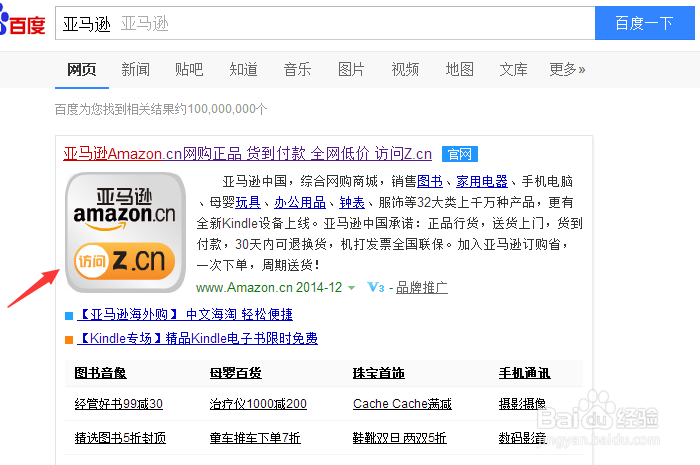Open the 精选图书5折封顶 link

[x=120, y=438]
